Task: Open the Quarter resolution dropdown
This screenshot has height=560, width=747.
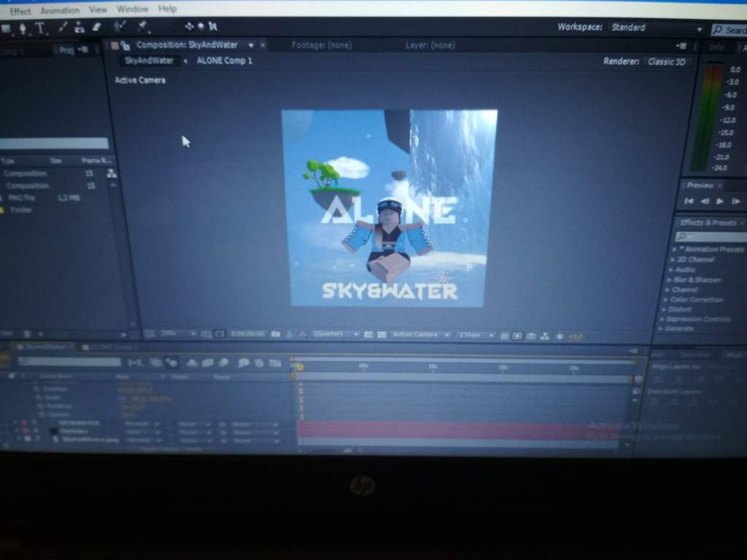Action: coord(336,334)
